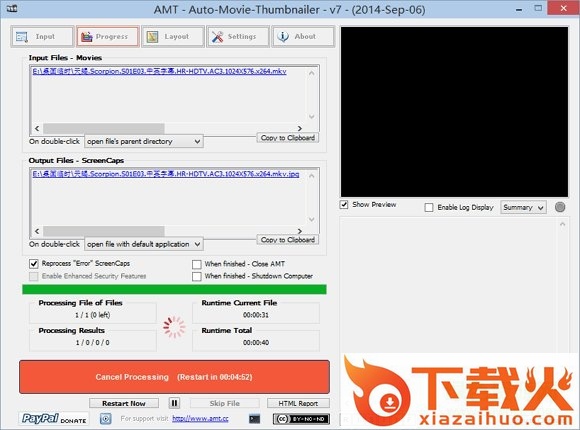Close the AMT window

(x=563, y=8)
